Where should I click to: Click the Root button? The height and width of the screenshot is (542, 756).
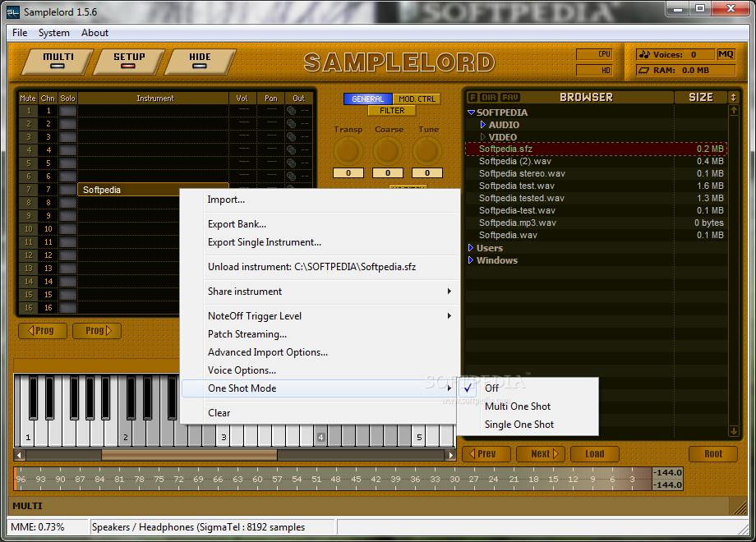pos(713,454)
